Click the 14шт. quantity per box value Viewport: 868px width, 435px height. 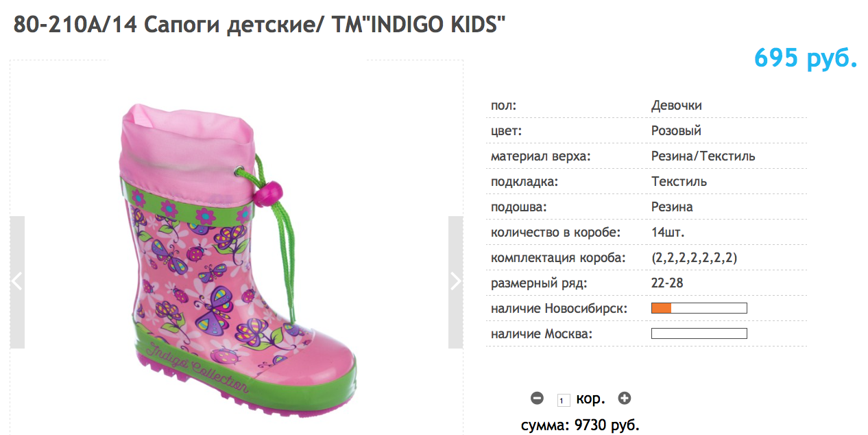point(668,233)
